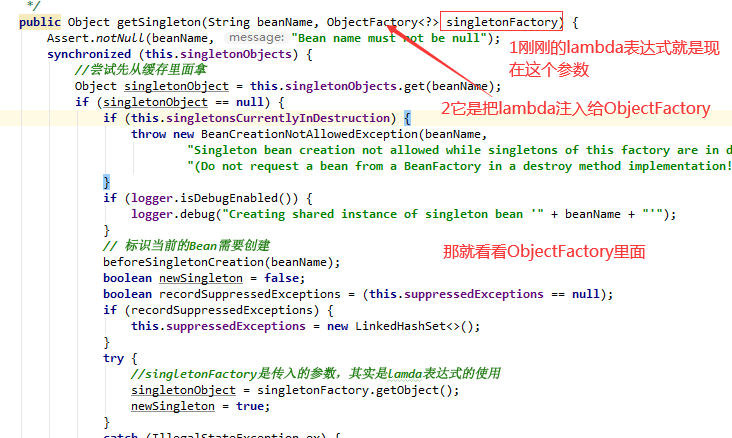Click the try keyword

tap(113, 358)
